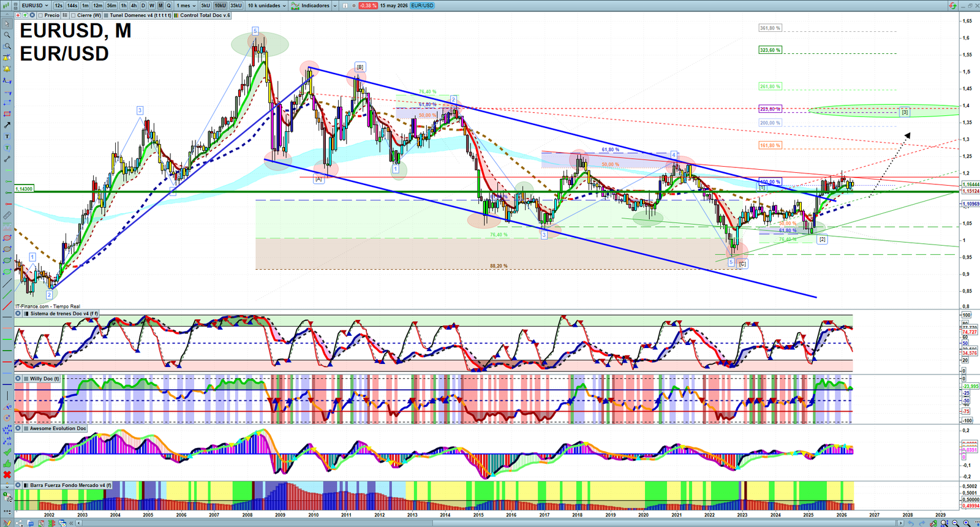Activate the M monthly timeframe toggle
This screenshot has height=527, width=980.
pyautogui.click(x=160, y=6)
